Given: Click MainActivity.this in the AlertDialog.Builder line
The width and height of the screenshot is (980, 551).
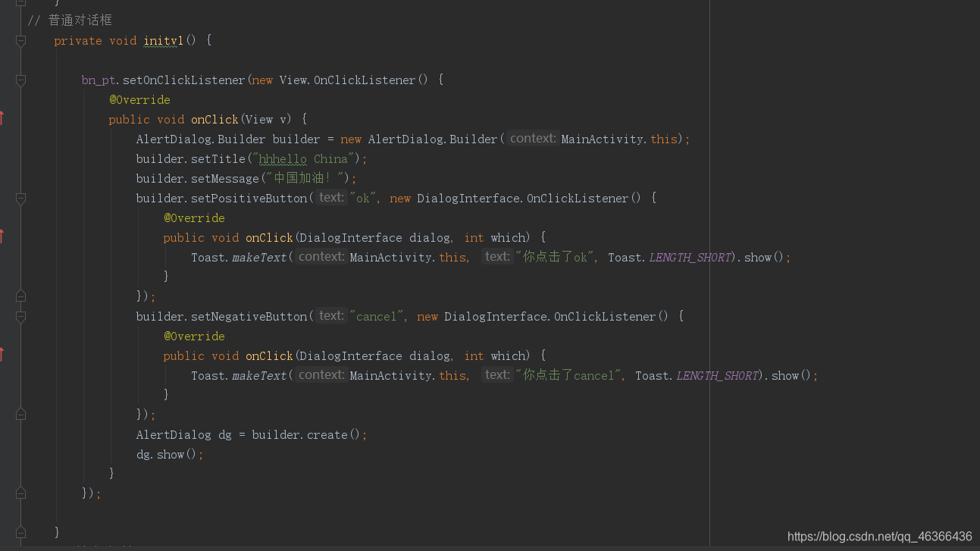Looking at the screenshot, I should click(619, 139).
